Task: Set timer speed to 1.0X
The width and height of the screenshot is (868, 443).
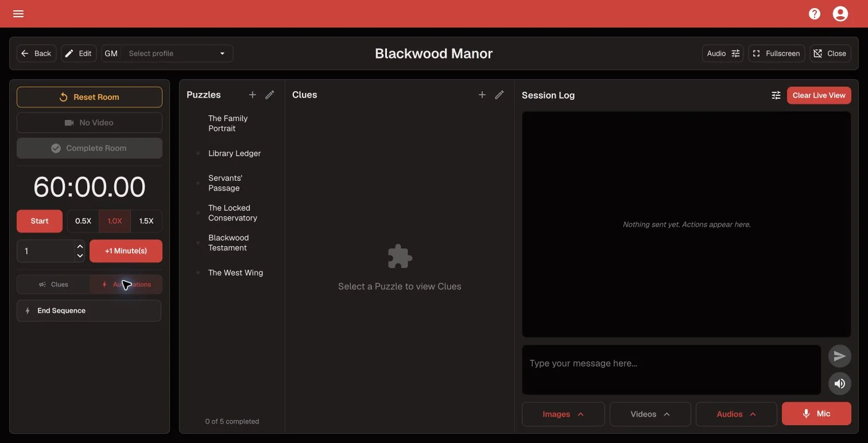Action: point(115,221)
